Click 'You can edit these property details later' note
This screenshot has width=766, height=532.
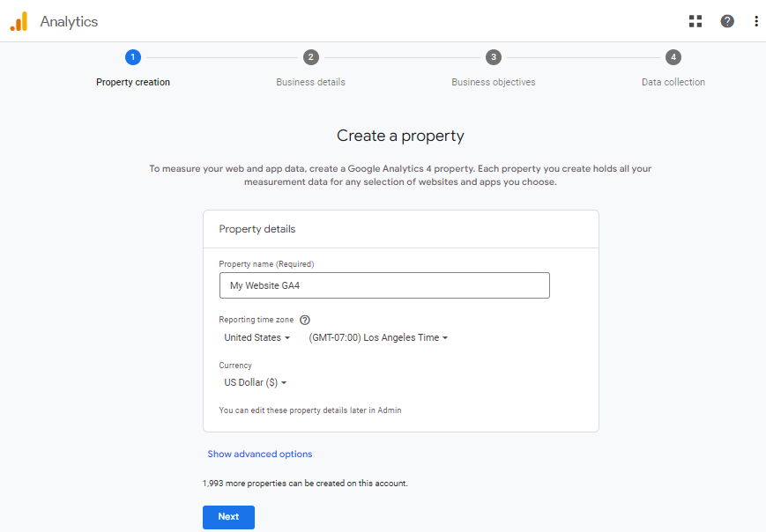pos(310,410)
